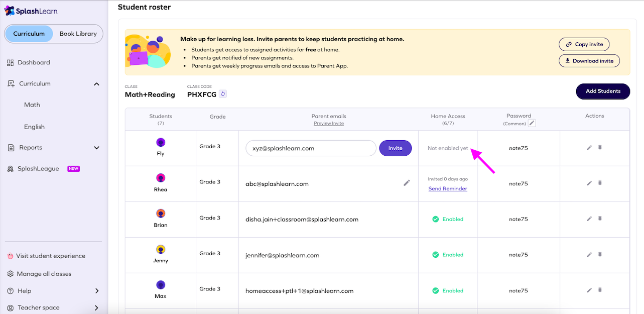
Task: Click password note75 in Fly's row
Action: pyautogui.click(x=519, y=148)
